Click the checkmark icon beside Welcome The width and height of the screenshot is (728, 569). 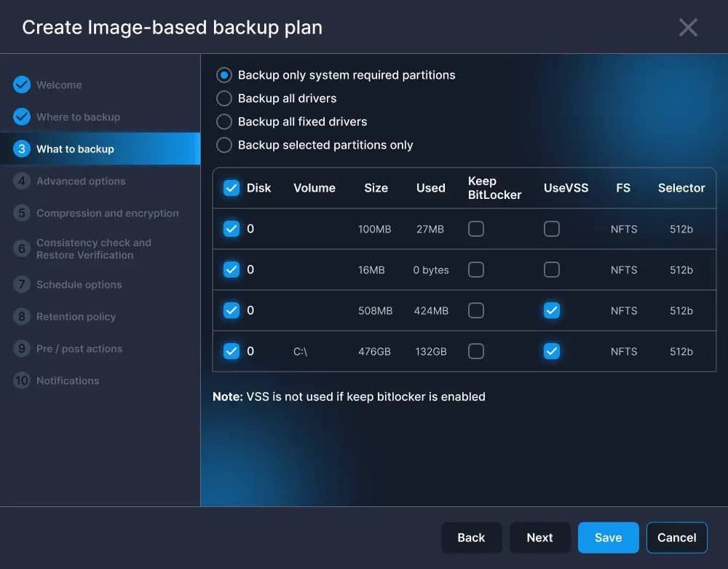(x=22, y=85)
